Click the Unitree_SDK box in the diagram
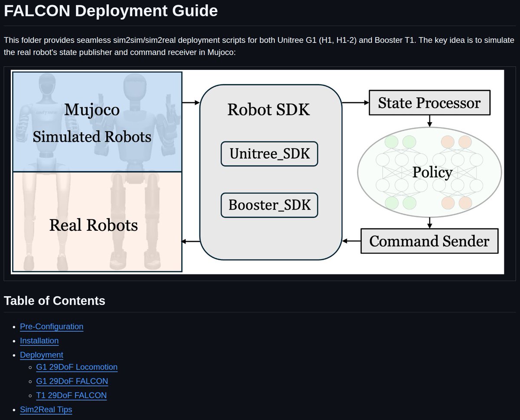The width and height of the screenshot is (520, 420). coord(270,154)
